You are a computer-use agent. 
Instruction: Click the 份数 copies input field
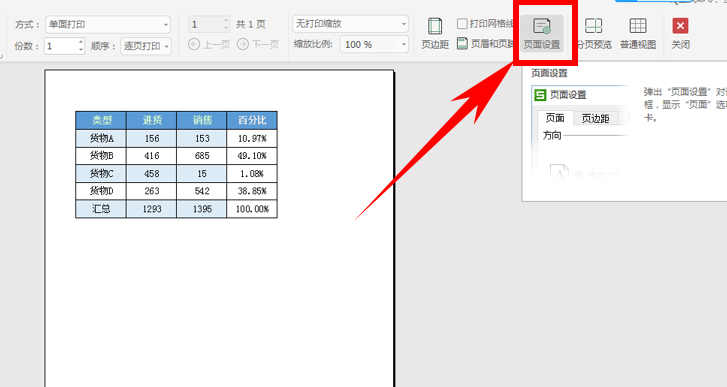click(x=61, y=46)
